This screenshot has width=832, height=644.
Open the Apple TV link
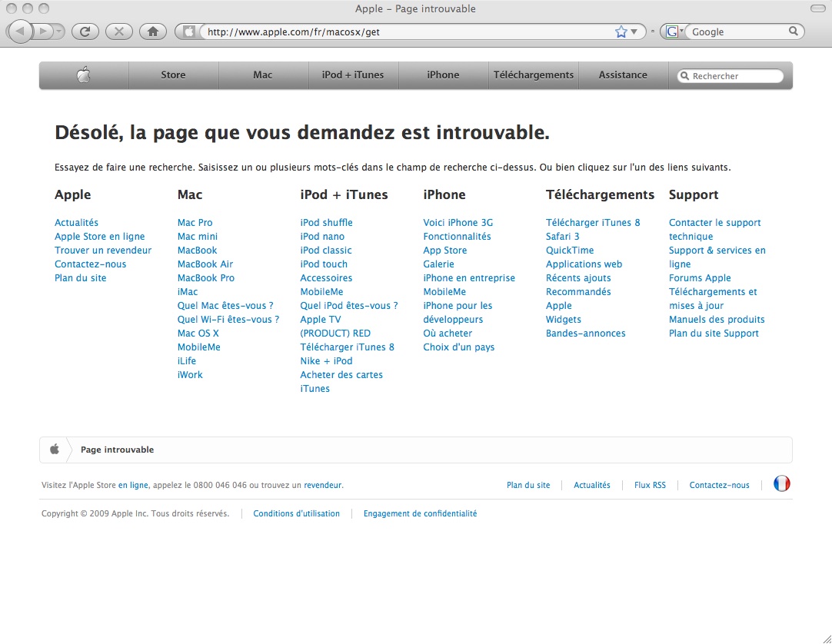coord(321,320)
